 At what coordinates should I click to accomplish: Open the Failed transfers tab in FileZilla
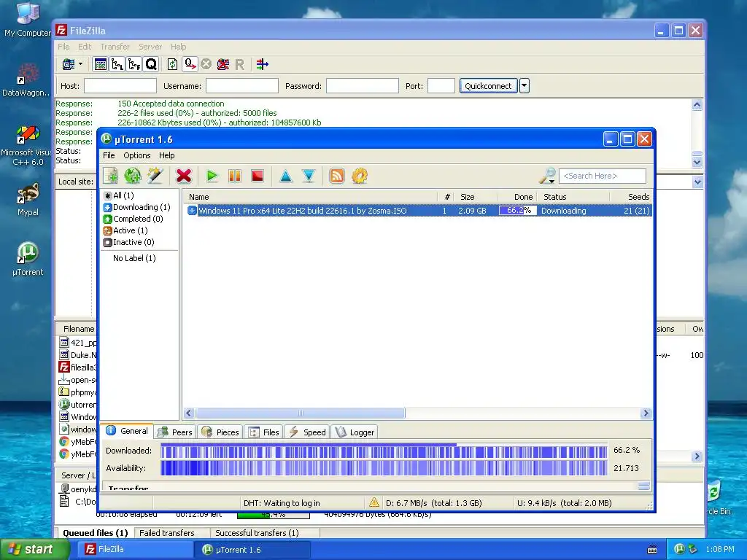coord(167,533)
